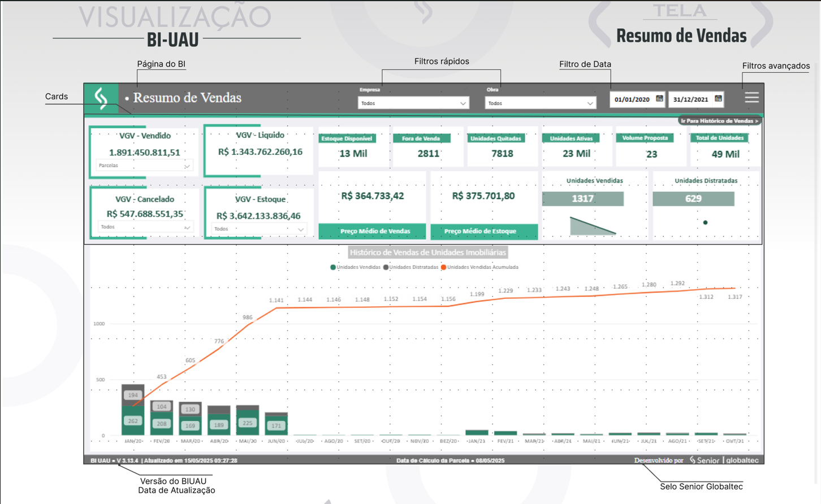821x504 pixels.
Task: Click the Unidades Ativas value 23 Mil
Action: [x=576, y=154]
